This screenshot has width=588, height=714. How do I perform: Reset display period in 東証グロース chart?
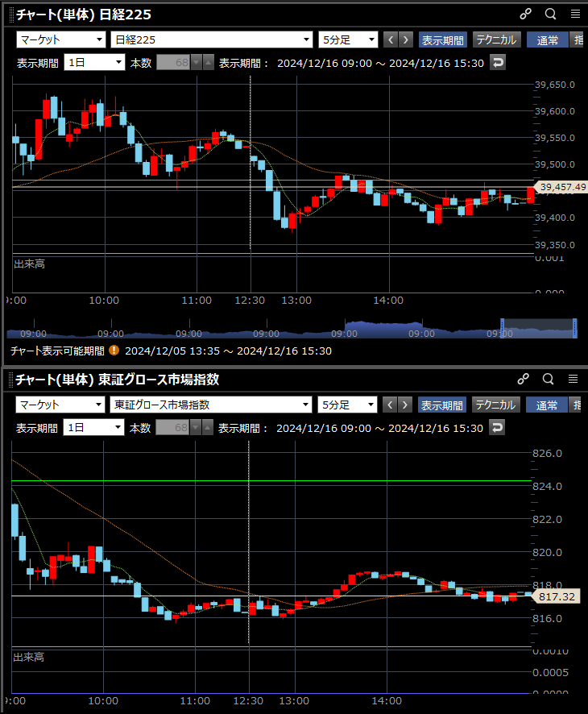tap(497, 427)
